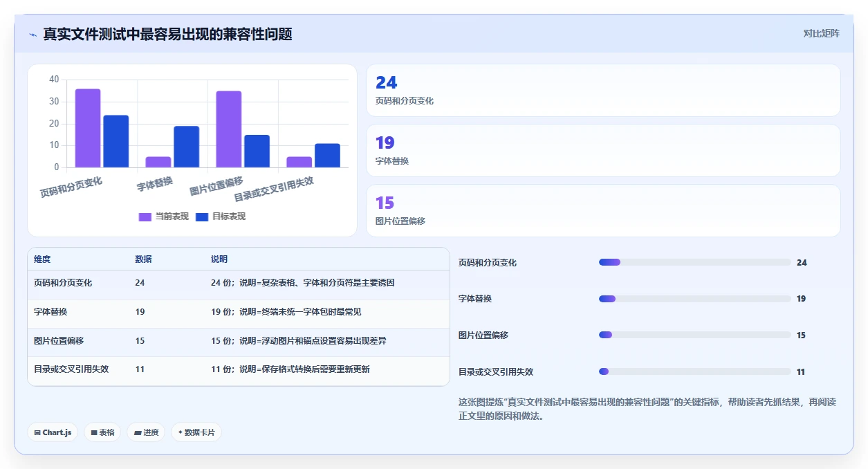The height and width of the screenshot is (469, 868).
Task: Click the progress value 24 label
Action: [802, 262]
